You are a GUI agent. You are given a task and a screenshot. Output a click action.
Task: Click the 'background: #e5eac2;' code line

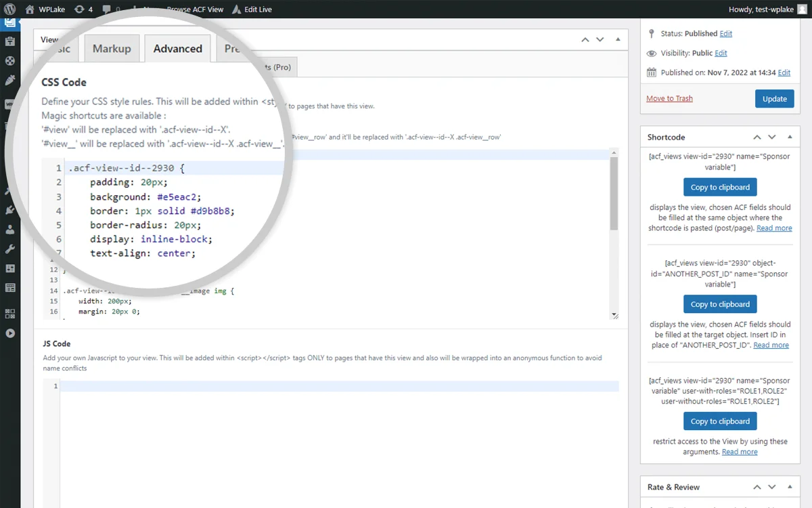(145, 197)
